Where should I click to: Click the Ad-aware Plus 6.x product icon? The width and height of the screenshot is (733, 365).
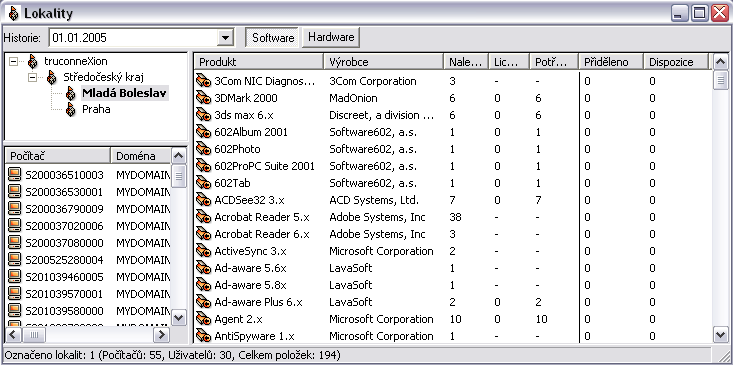point(203,302)
